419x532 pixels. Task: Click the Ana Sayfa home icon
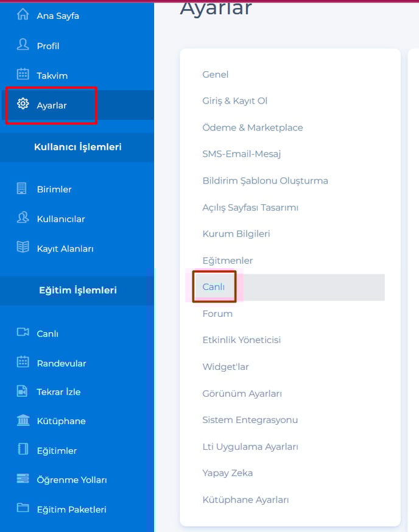23,14
